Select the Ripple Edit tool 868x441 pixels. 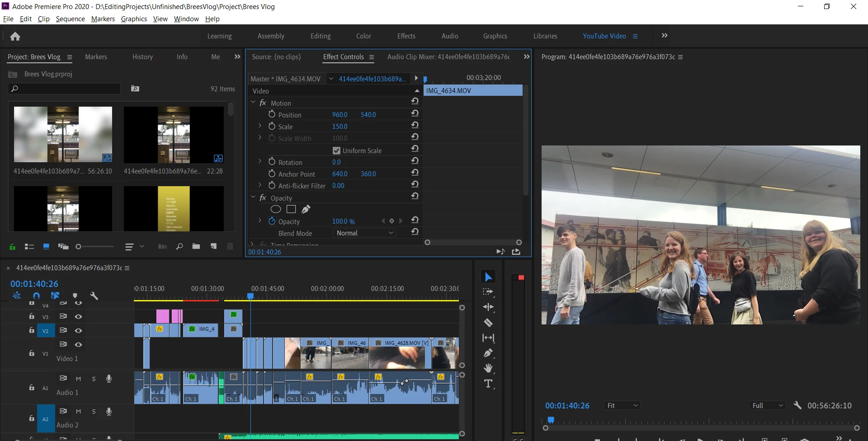(x=488, y=307)
